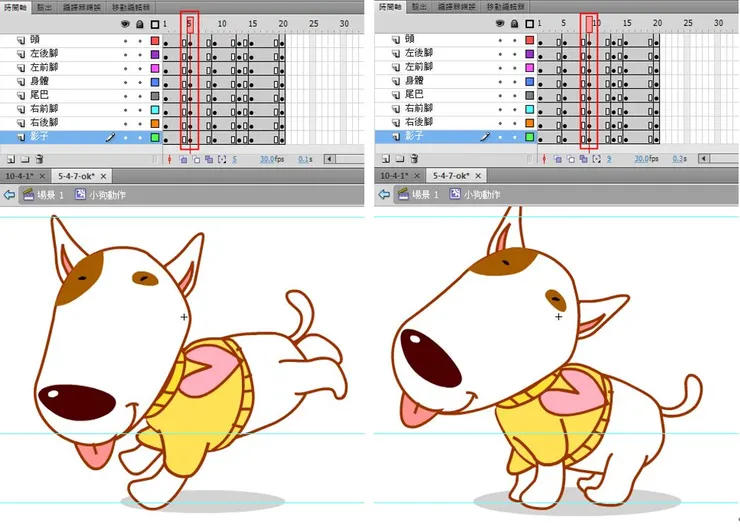Click outline-all-layers square header in left timeline
The image size is (740, 528).
click(x=155, y=24)
